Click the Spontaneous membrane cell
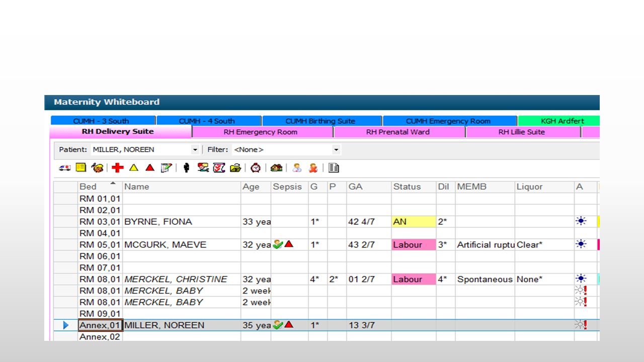644x362 pixels. pyautogui.click(x=485, y=279)
